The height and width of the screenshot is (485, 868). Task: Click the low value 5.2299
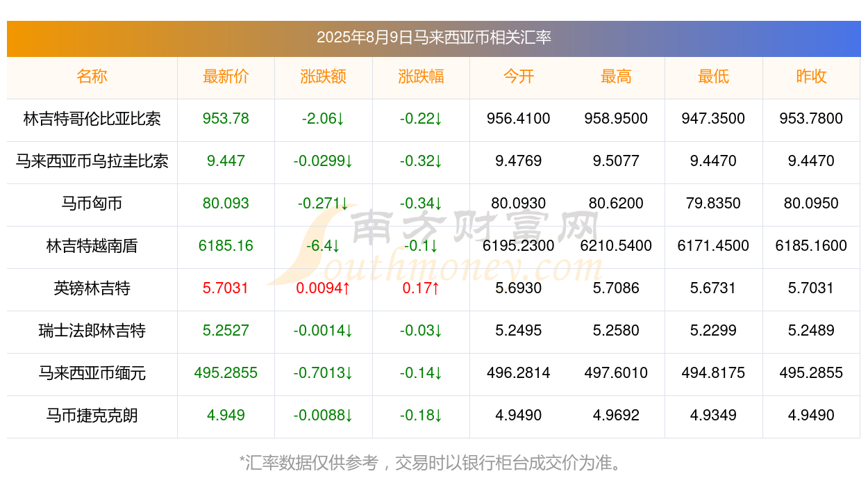pyautogui.click(x=714, y=331)
